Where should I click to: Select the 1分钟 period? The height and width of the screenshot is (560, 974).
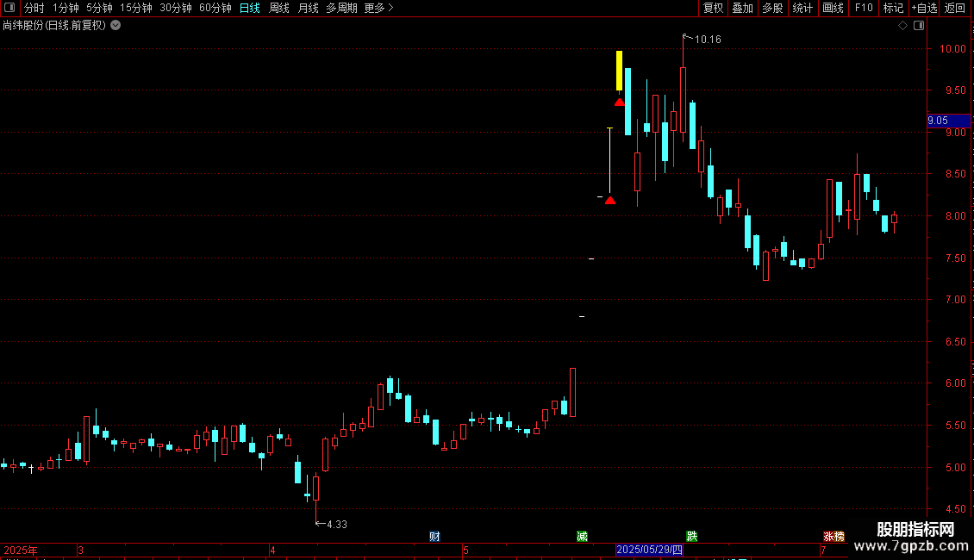pyautogui.click(x=66, y=8)
